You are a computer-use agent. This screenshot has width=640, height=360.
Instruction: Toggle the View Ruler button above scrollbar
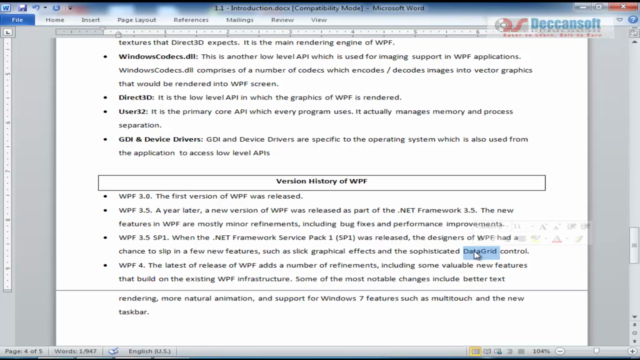tap(634, 33)
